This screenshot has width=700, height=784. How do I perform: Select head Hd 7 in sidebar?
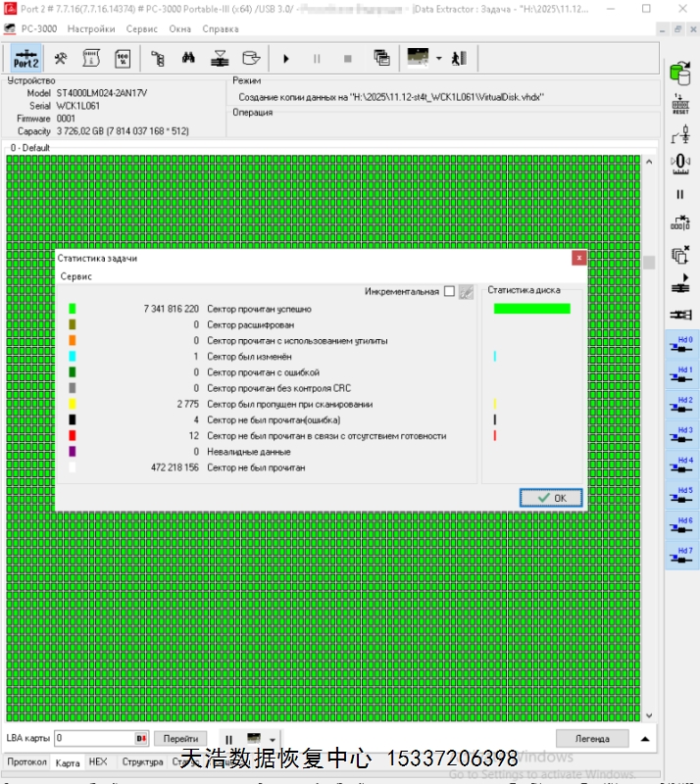coord(680,555)
